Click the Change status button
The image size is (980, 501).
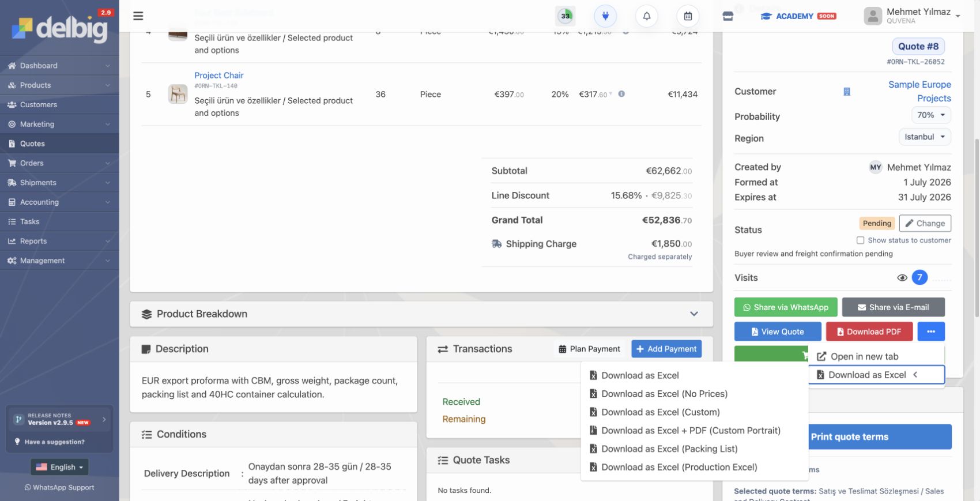pos(925,223)
